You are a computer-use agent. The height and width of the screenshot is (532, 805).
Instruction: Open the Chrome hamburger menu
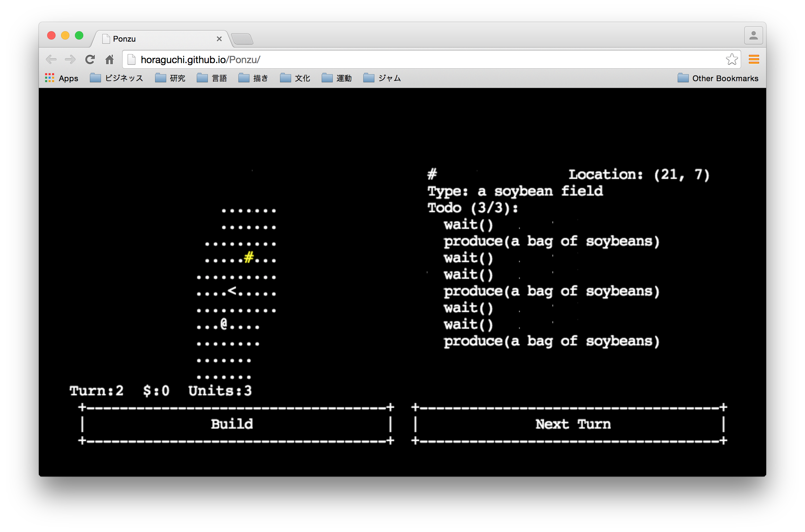(x=754, y=60)
